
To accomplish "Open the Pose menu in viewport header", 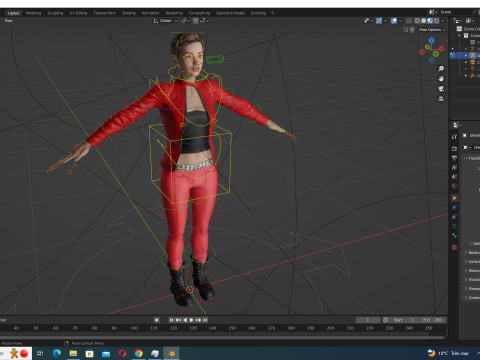I will 9,21.
